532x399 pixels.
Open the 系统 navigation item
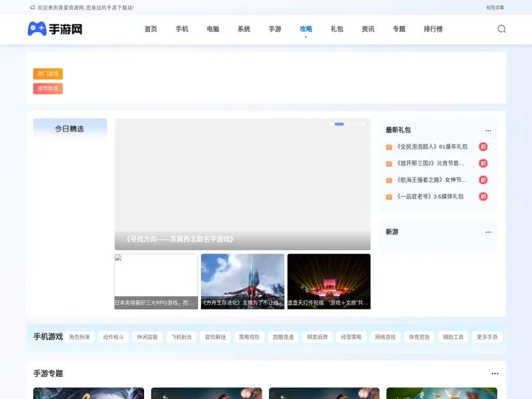[244, 29]
